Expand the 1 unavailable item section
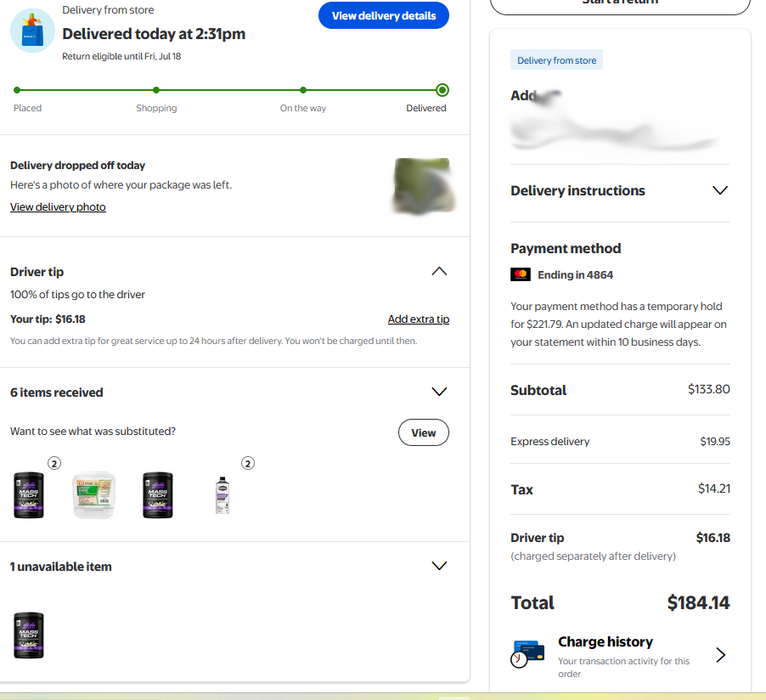 pos(439,566)
